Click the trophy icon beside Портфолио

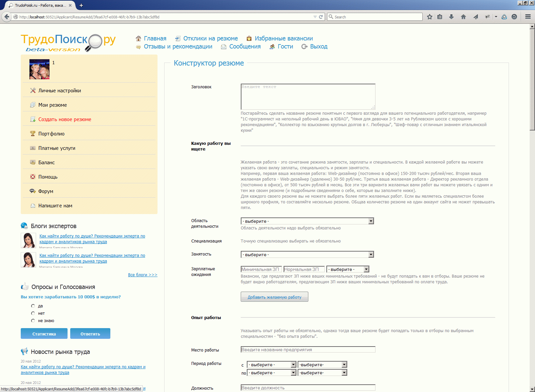pyautogui.click(x=33, y=133)
